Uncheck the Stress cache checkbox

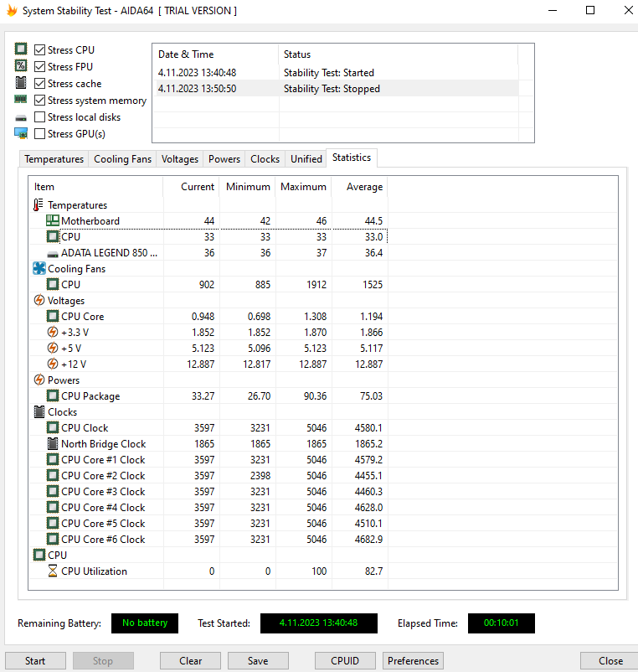39,84
